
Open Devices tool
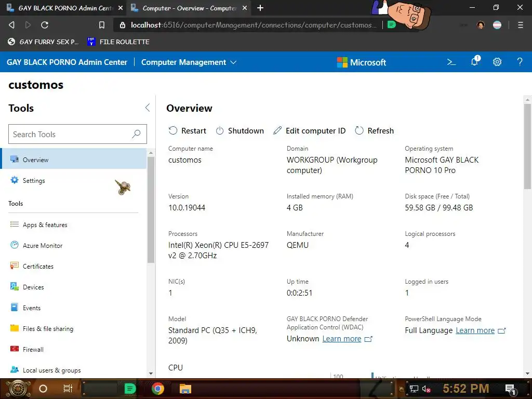click(x=73, y=287)
